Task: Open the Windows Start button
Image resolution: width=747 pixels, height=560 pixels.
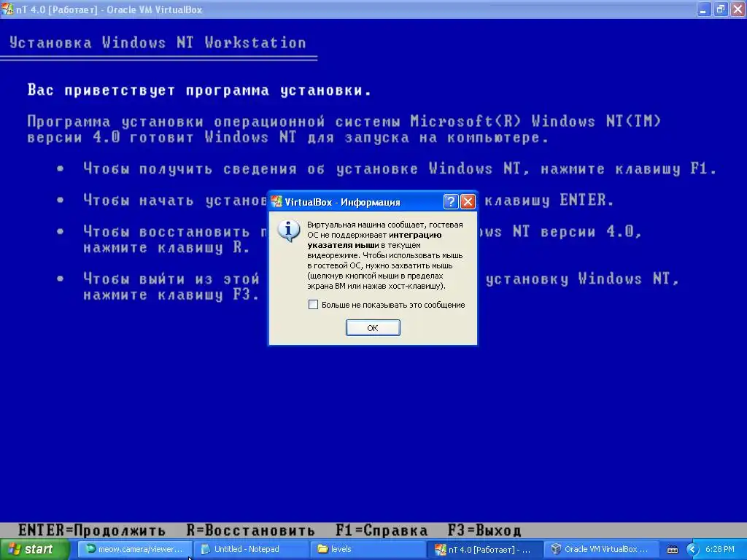Action: click(34, 550)
